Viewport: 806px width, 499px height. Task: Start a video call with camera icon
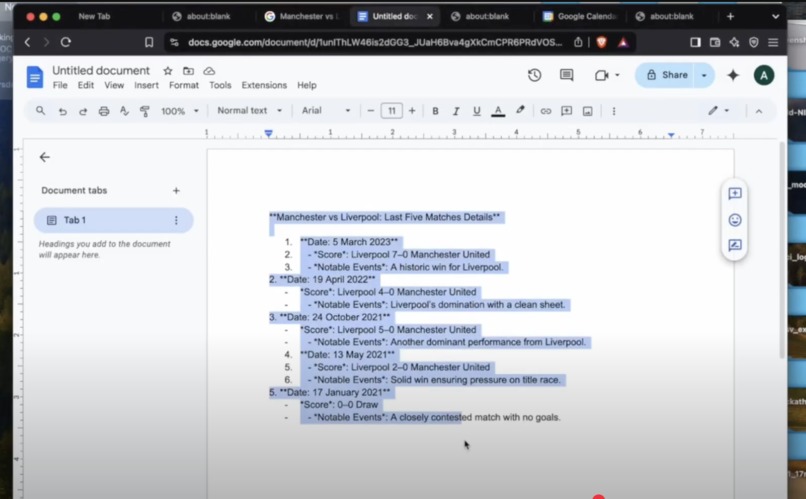[x=601, y=76]
